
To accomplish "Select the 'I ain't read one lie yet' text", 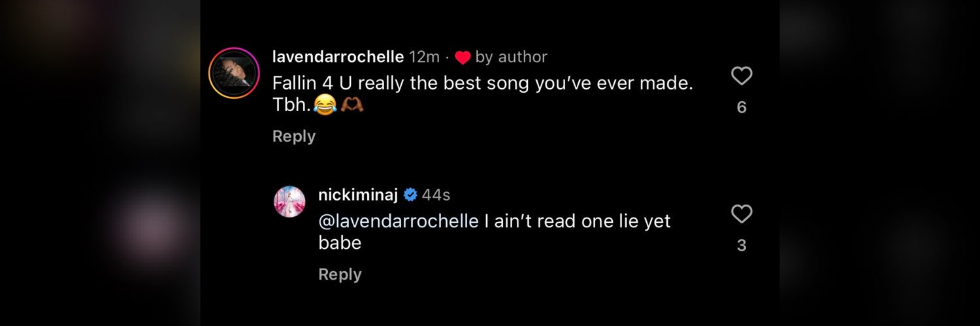I will point(578,221).
